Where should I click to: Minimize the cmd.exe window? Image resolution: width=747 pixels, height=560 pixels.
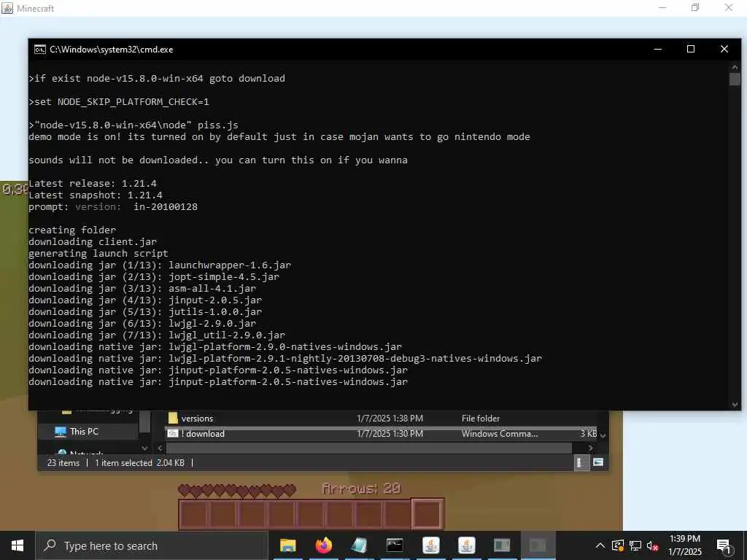(658, 49)
